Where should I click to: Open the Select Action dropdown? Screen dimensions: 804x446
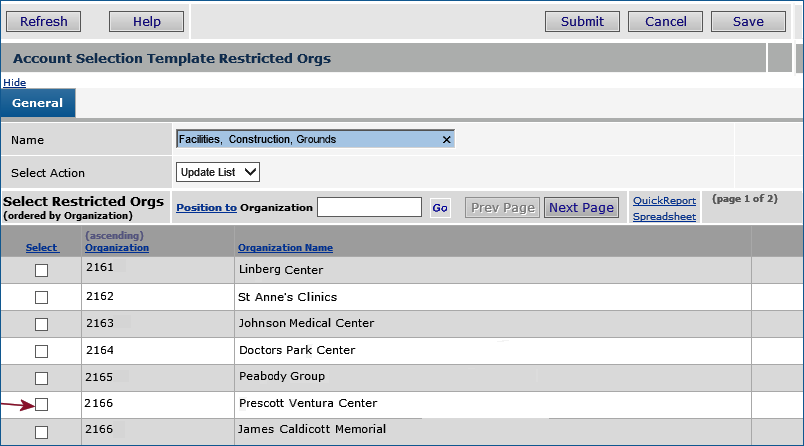pyautogui.click(x=218, y=172)
